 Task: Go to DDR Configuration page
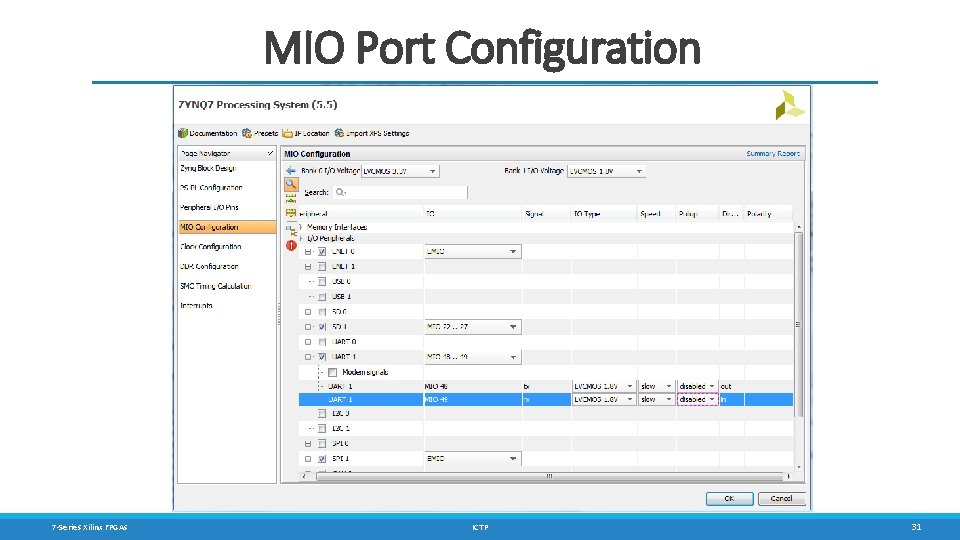point(209,266)
